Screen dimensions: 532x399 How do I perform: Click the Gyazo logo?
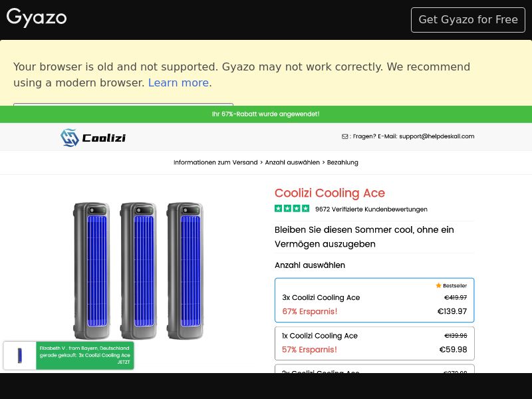pyautogui.click(x=37, y=18)
